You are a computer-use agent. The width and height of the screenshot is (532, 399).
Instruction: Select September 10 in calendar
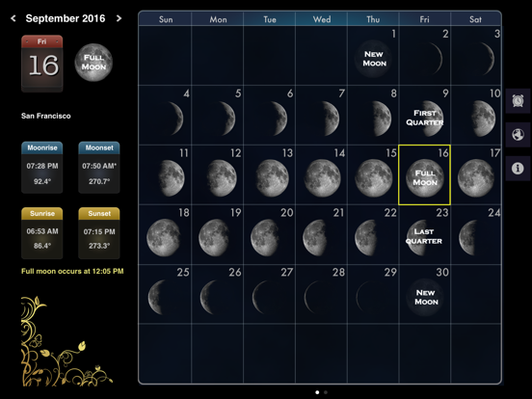(x=476, y=116)
